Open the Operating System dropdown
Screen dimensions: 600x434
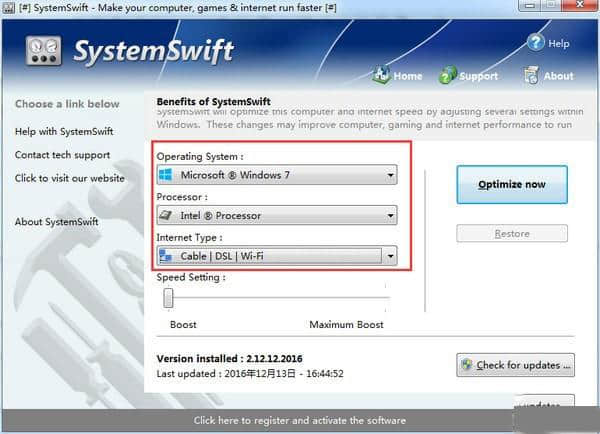click(277, 175)
